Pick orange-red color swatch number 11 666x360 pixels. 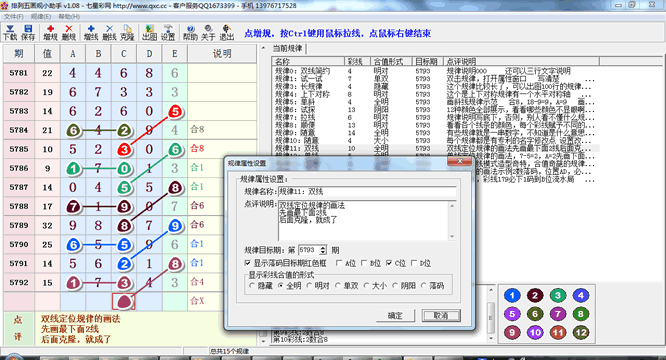[x=558, y=332]
